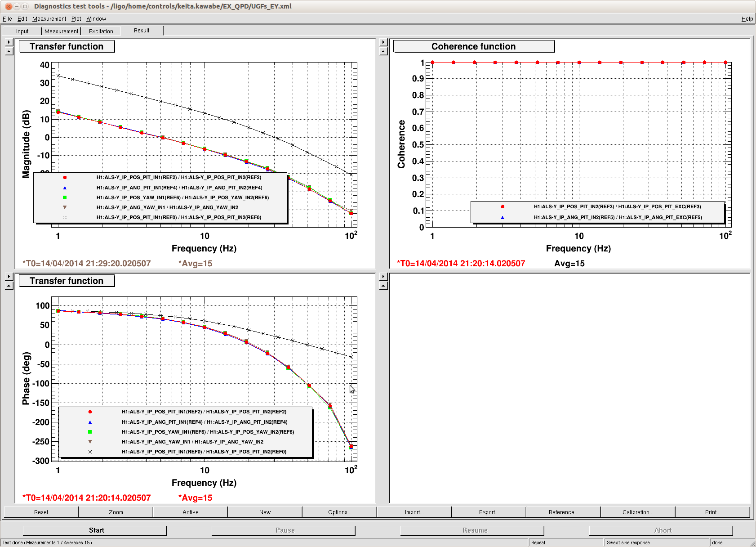Click Coherence y-axis label

click(x=401, y=144)
